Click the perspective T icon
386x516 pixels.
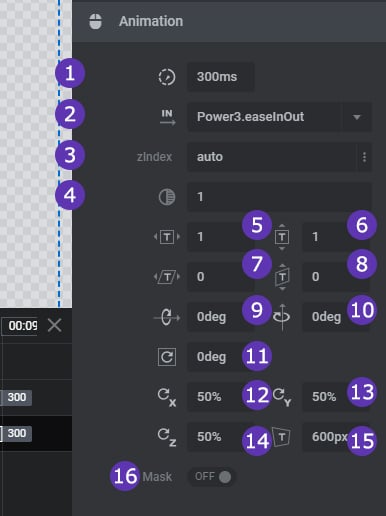(282, 437)
